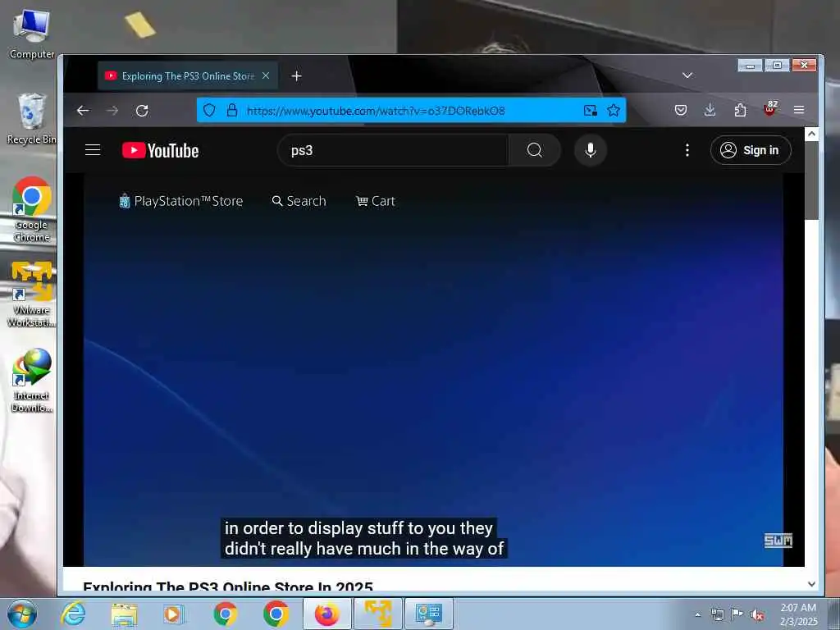The height and width of the screenshot is (630, 840).
Task: Go back using Firefox back arrow
Action: point(83,111)
